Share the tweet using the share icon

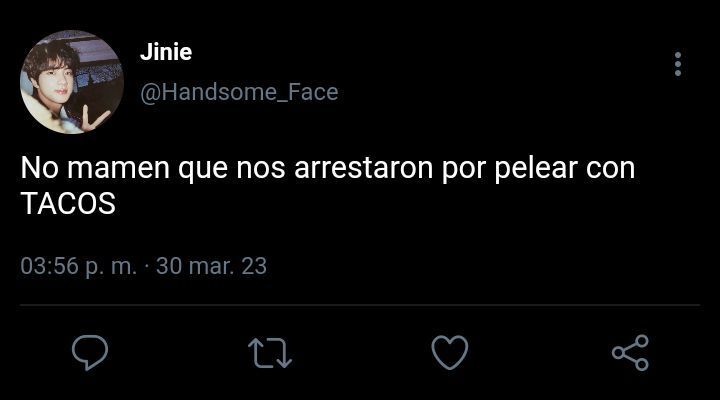coord(630,353)
